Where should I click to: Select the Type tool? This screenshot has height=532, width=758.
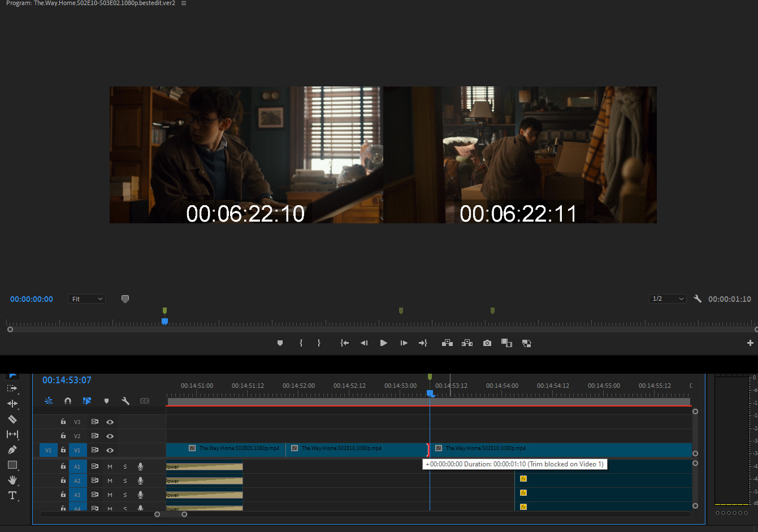click(12, 495)
